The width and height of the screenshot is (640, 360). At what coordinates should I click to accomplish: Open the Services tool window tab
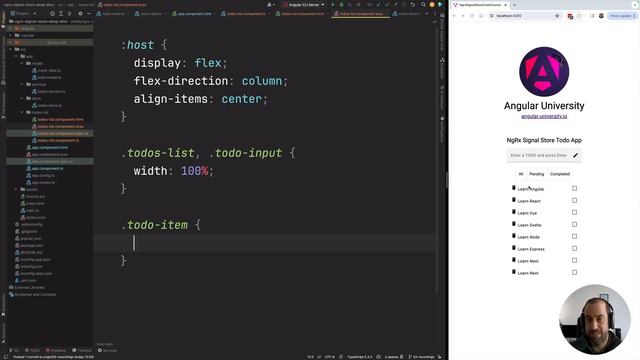pos(107,350)
